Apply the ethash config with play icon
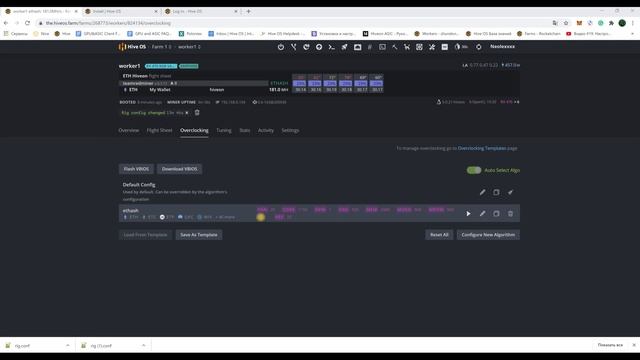 (x=468, y=213)
